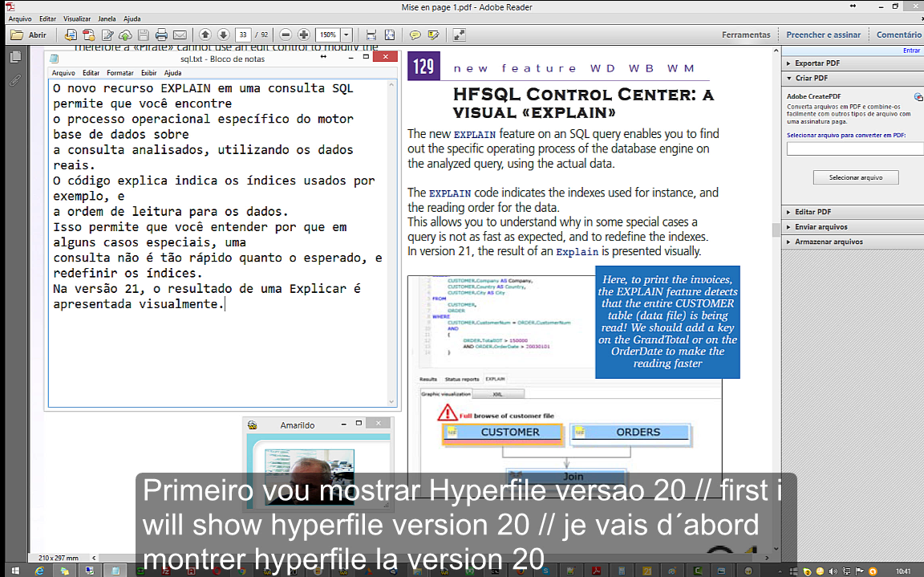Click the webcam video thumbnail in Amarildo window
924x577 pixels.
tap(310, 477)
